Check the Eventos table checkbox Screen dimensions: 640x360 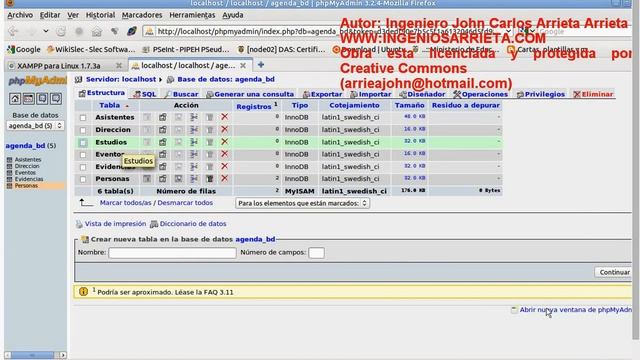83,155
